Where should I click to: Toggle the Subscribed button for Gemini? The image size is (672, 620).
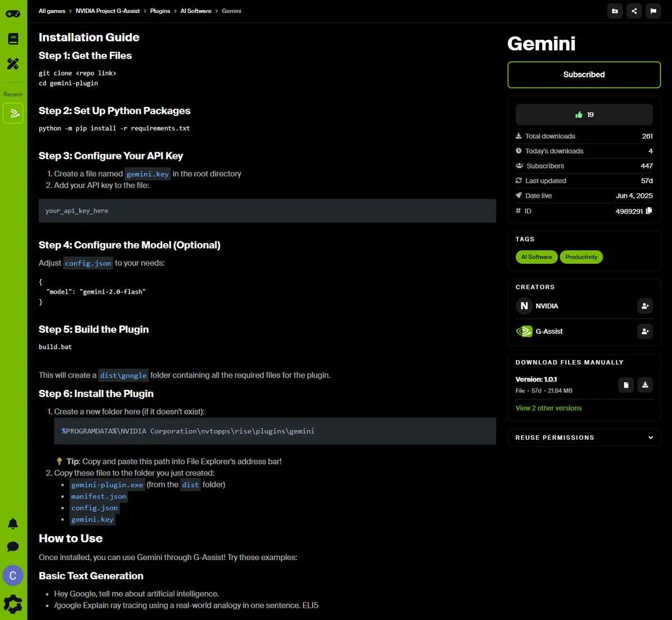point(584,74)
